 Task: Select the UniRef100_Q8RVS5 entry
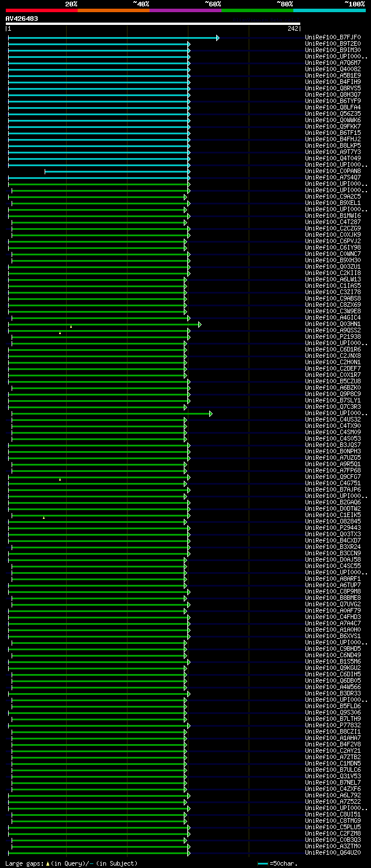[333, 89]
